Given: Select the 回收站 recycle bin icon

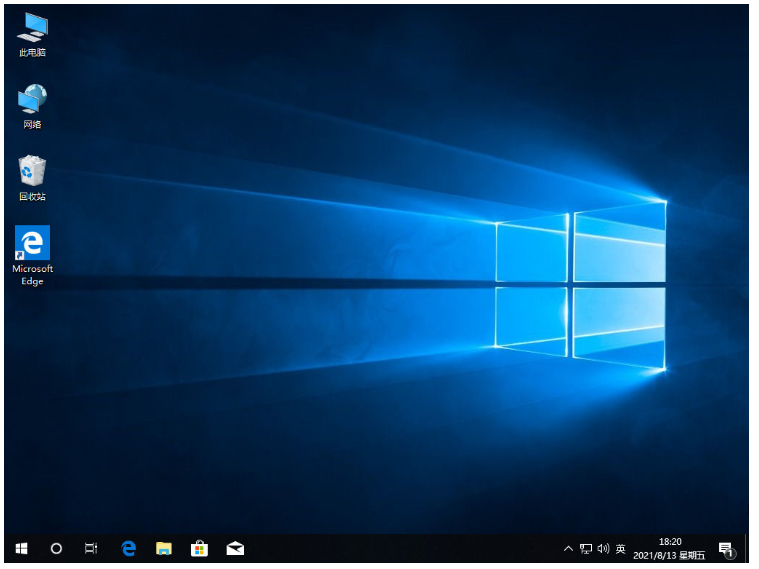Looking at the screenshot, I should (32, 177).
